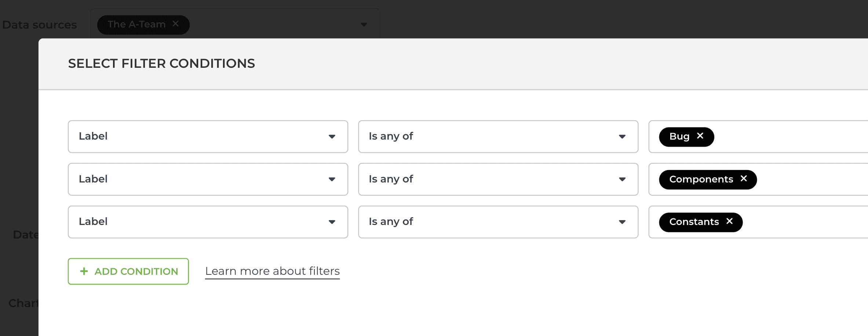Remove the Components label tag

click(x=744, y=178)
